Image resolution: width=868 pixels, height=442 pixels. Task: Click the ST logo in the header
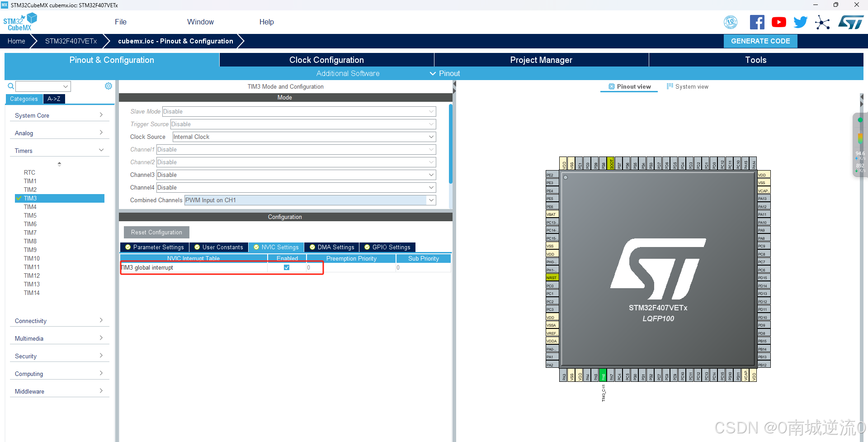pyautogui.click(x=850, y=22)
